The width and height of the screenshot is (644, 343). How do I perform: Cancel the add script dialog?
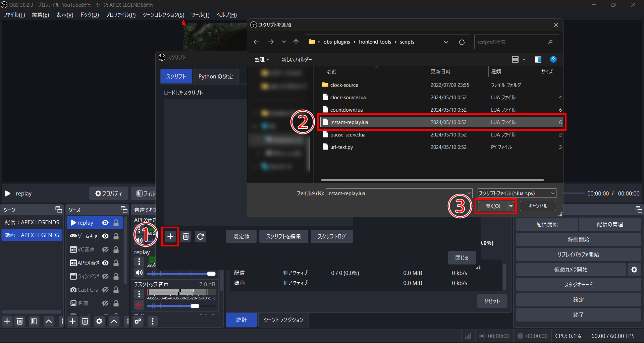pos(538,206)
